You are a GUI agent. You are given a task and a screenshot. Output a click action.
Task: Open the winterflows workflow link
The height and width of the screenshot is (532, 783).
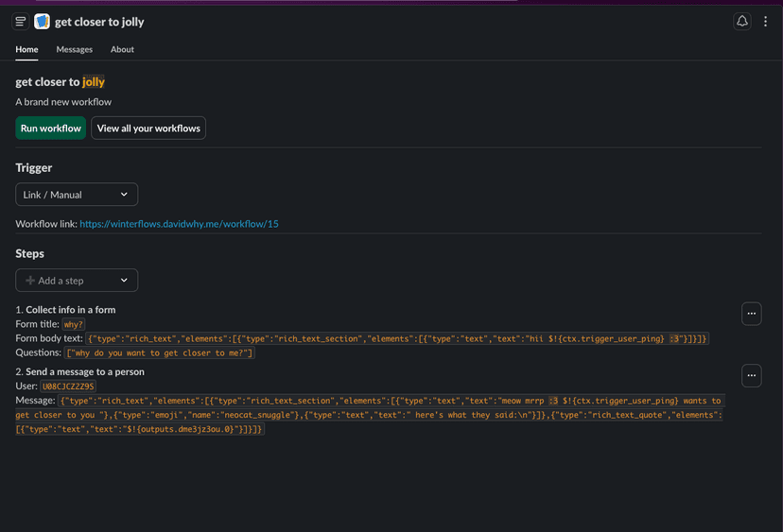tap(179, 225)
